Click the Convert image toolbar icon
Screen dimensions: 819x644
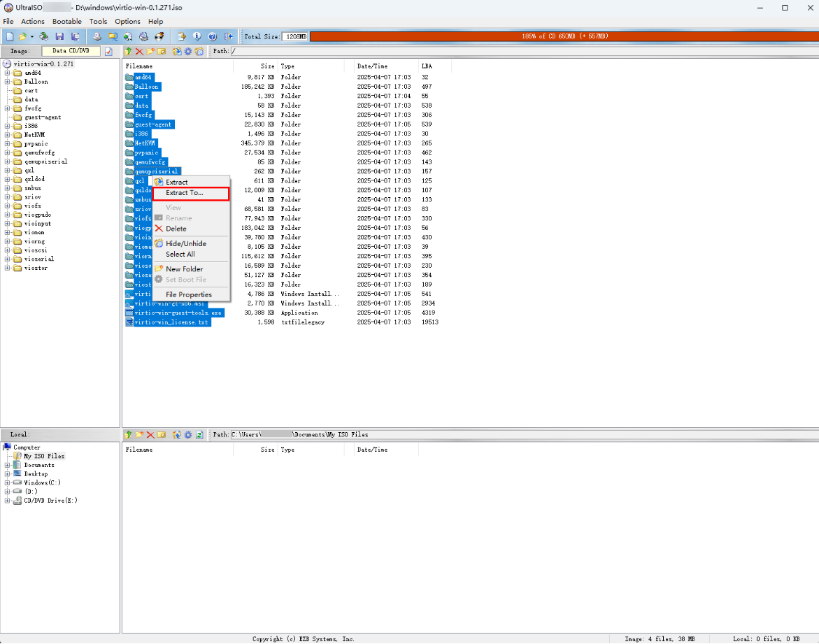click(x=128, y=36)
